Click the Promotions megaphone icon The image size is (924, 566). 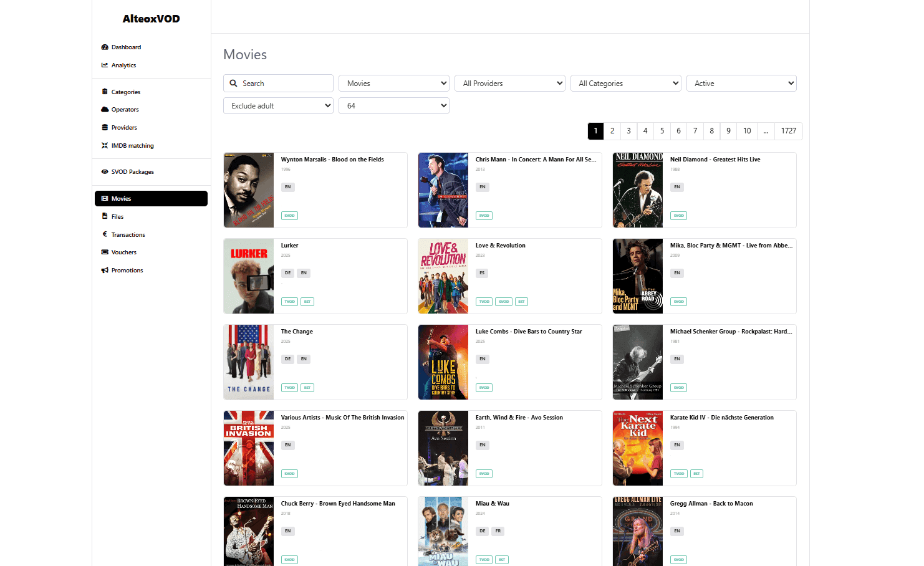105,271
